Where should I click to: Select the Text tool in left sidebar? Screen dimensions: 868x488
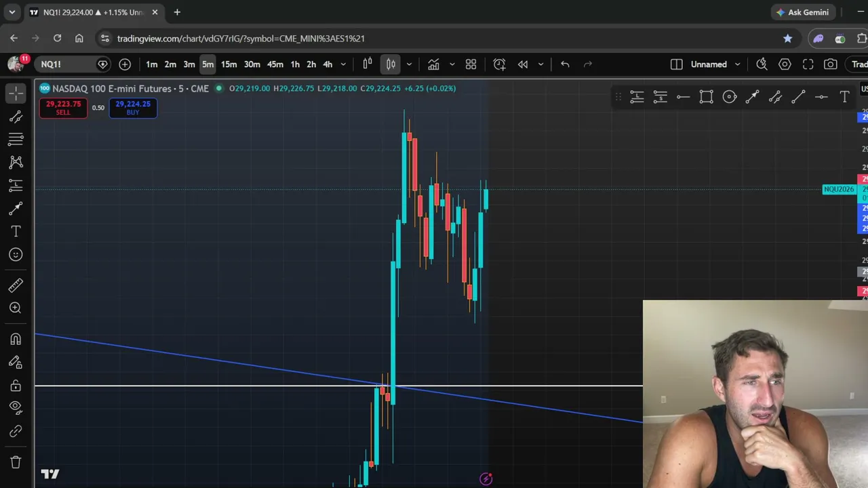coord(16,231)
